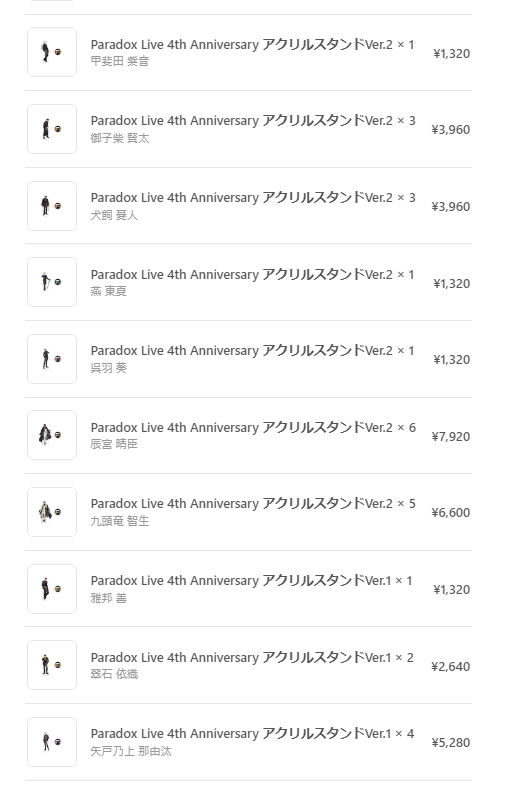
Task: View the 辰宮 晴臣 acrylic stand thumbnail
Action: coord(52,435)
